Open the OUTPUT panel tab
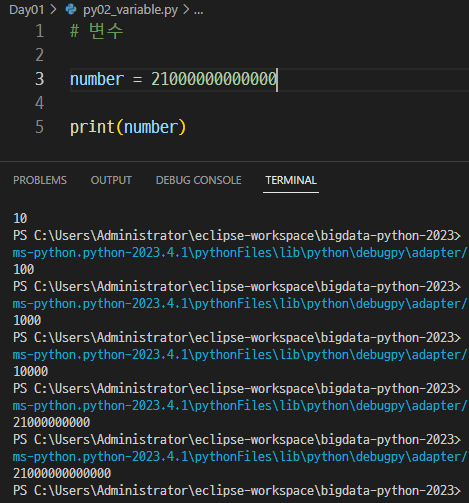Viewport: 469px width, 503px height. [111, 180]
